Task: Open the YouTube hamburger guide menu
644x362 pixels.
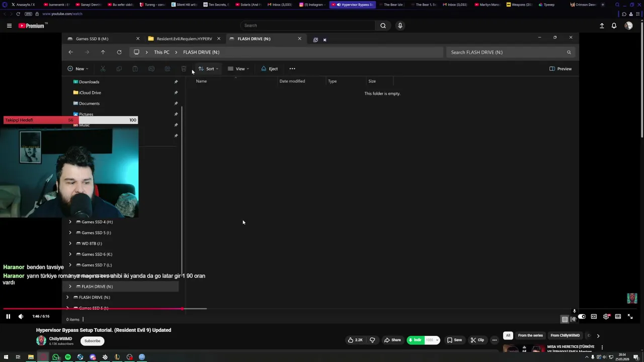Action: click(9, 26)
